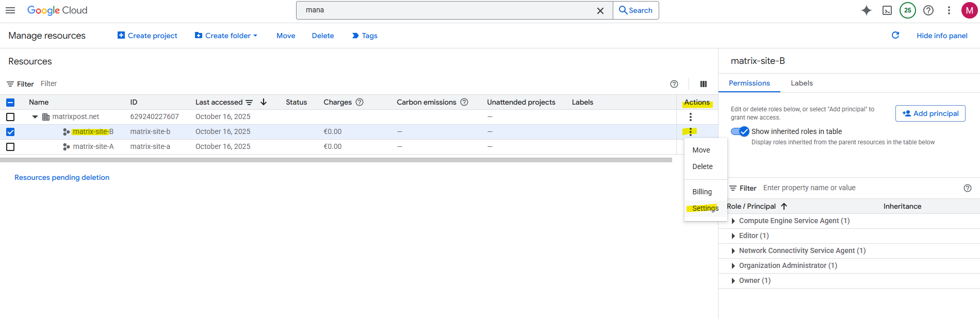Expand Network Connectivity Service Agent role
980x319 pixels.
click(733, 251)
